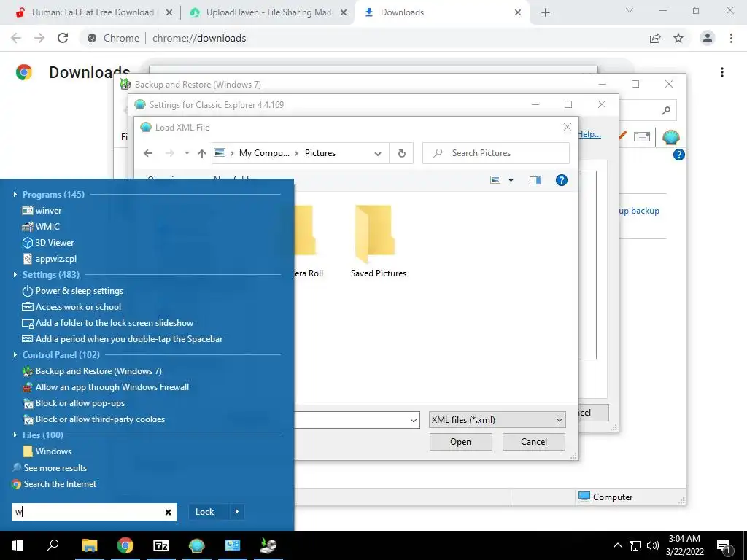
Task: Open view options dropdown arrow
Action: (x=511, y=180)
